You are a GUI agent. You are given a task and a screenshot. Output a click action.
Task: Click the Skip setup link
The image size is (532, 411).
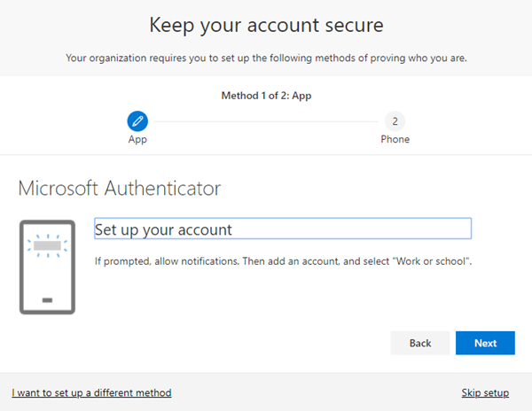click(485, 392)
